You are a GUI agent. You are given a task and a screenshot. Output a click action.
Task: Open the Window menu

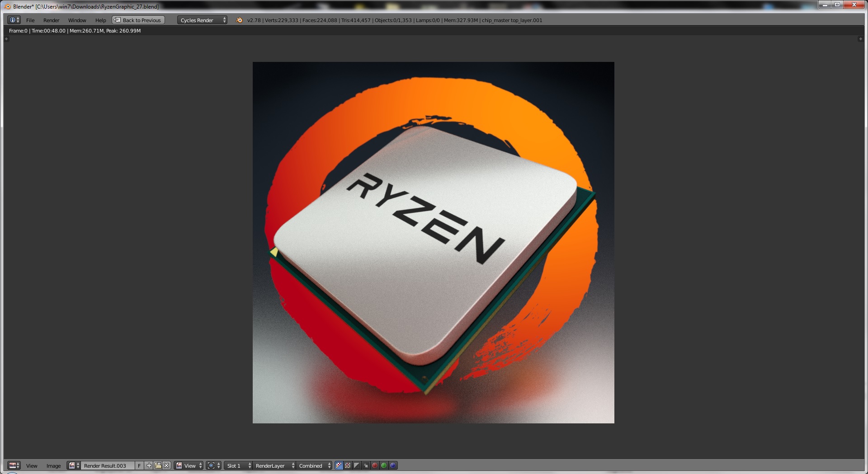coord(77,20)
